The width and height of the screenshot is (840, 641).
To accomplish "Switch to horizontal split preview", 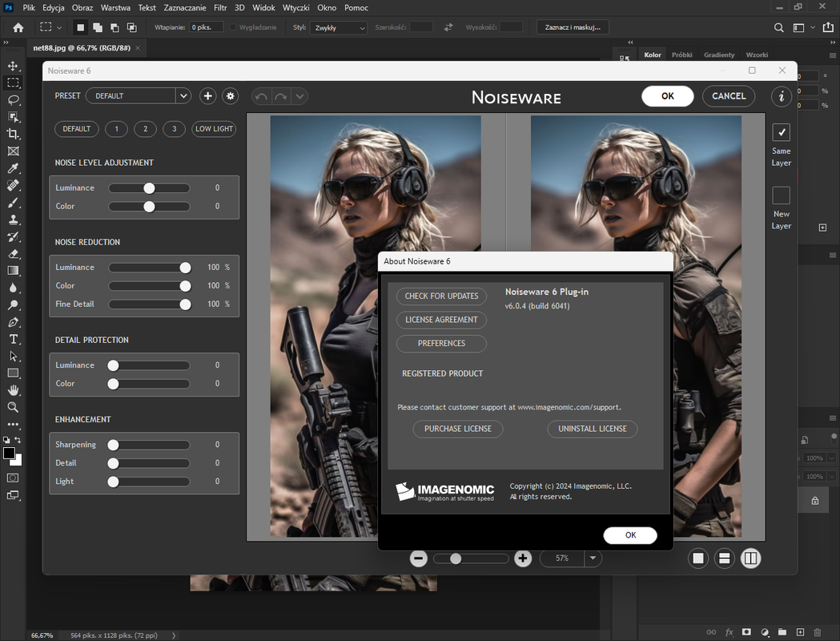I will (724, 558).
